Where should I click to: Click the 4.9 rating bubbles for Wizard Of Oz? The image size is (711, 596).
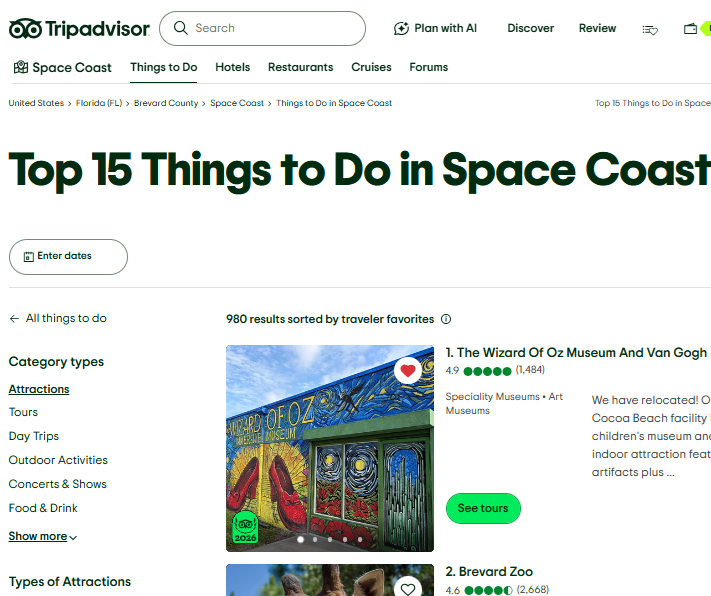click(487, 371)
